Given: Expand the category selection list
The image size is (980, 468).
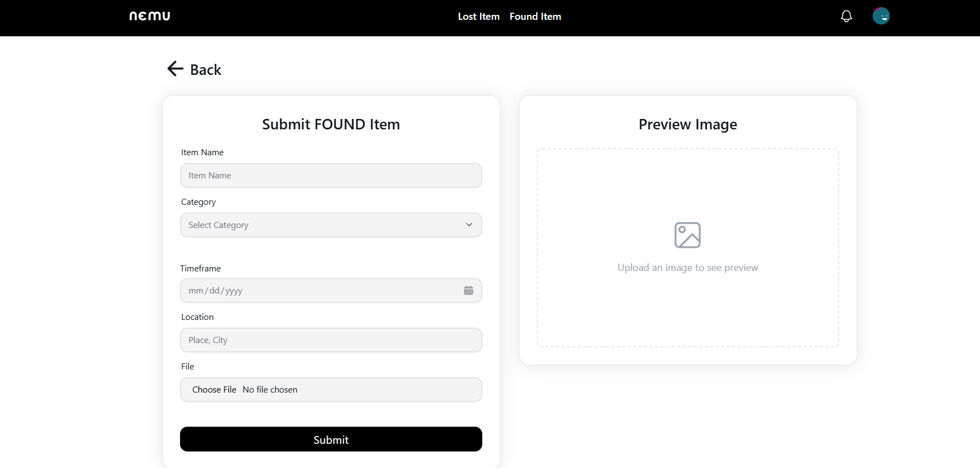Looking at the screenshot, I should tap(330, 225).
